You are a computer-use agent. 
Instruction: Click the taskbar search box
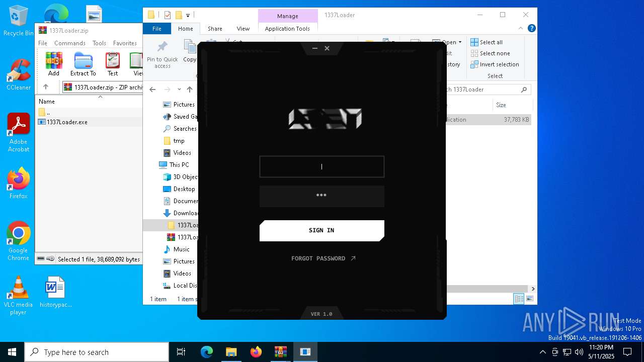coord(97,352)
